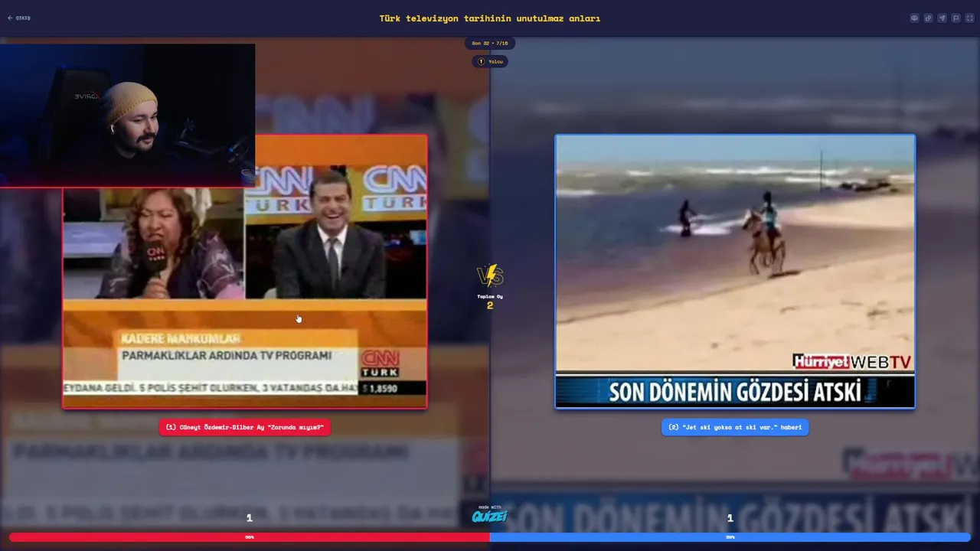Click the copy link icon
The image size is (980, 551).
[x=928, y=18]
